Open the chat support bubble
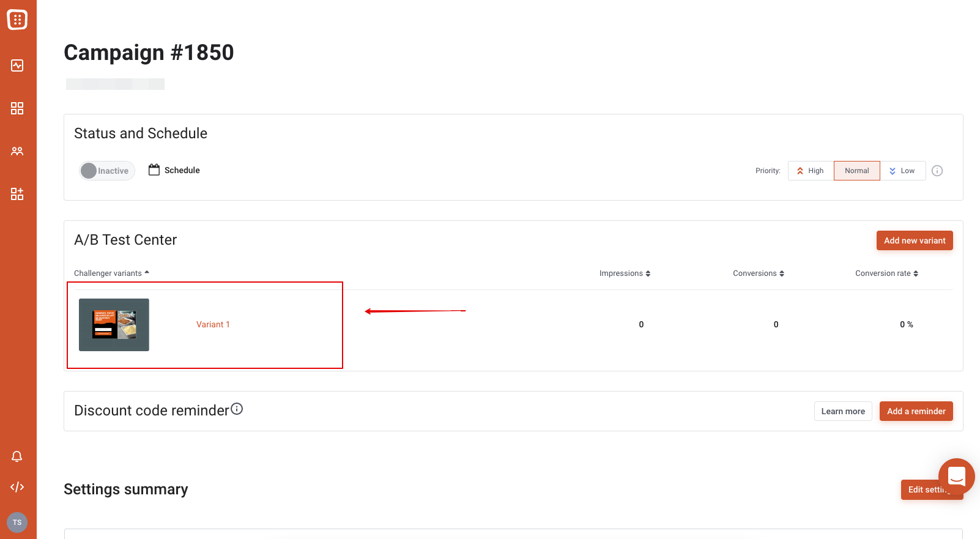Viewport: 980px width, 539px height. pos(957,477)
